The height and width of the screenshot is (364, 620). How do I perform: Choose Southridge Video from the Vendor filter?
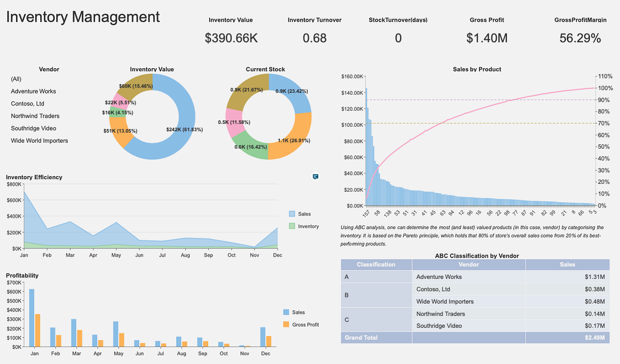[x=33, y=128]
